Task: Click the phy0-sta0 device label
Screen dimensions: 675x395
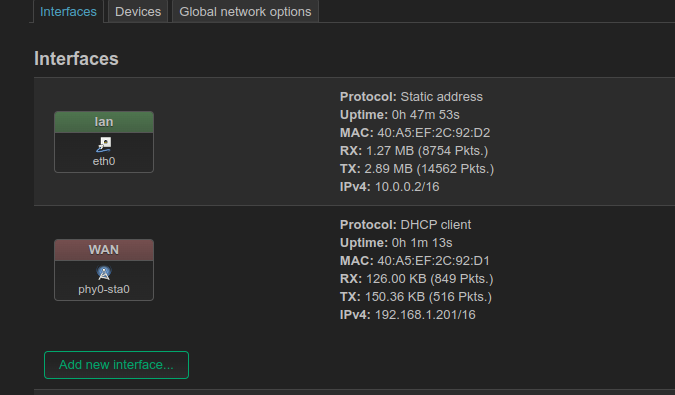Action: (104, 289)
